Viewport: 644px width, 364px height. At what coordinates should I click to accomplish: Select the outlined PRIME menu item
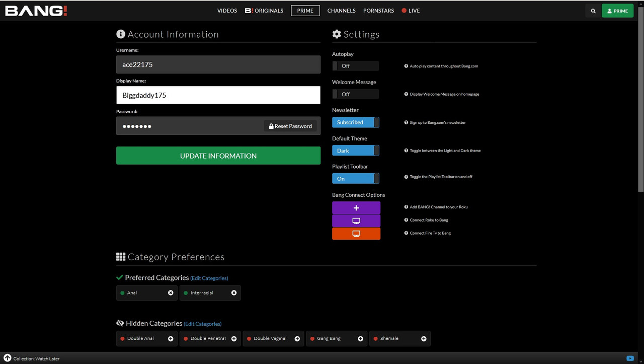(x=305, y=11)
